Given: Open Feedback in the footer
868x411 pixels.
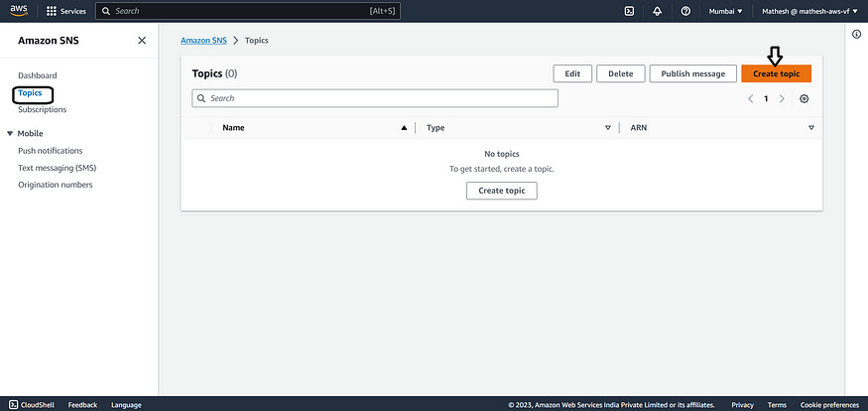Looking at the screenshot, I should pos(82,405).
